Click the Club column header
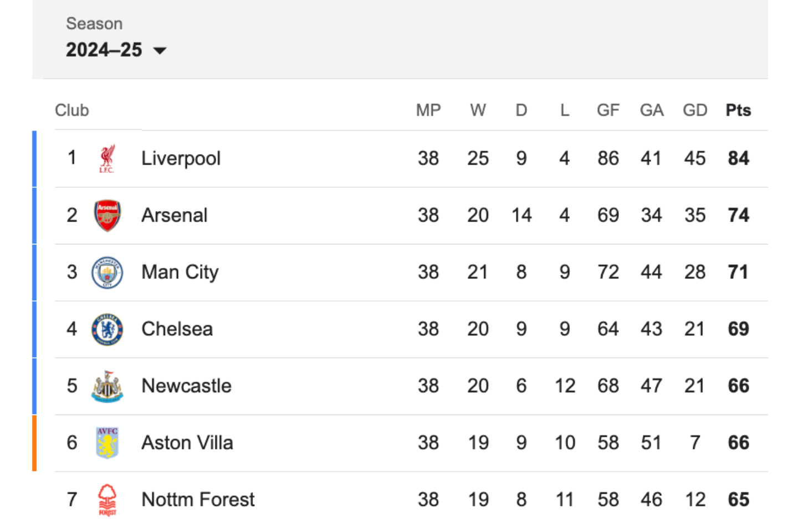The image size is (798, 532). (72, 110)
